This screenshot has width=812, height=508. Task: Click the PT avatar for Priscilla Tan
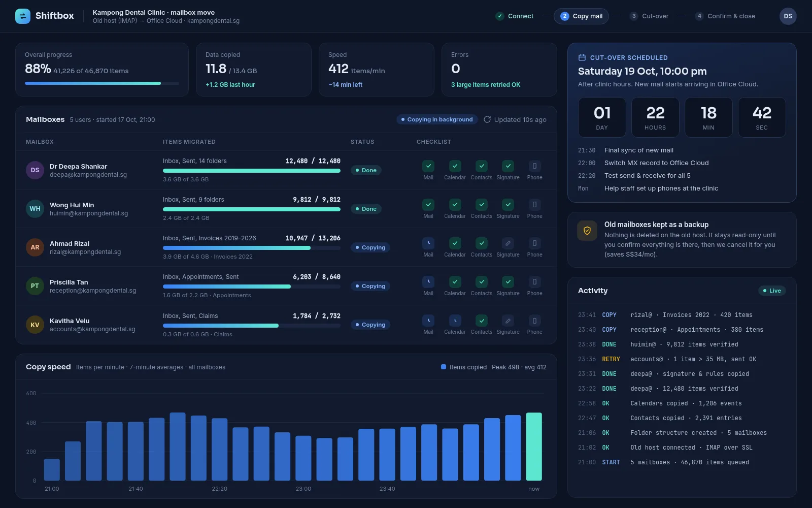[35, 286]
